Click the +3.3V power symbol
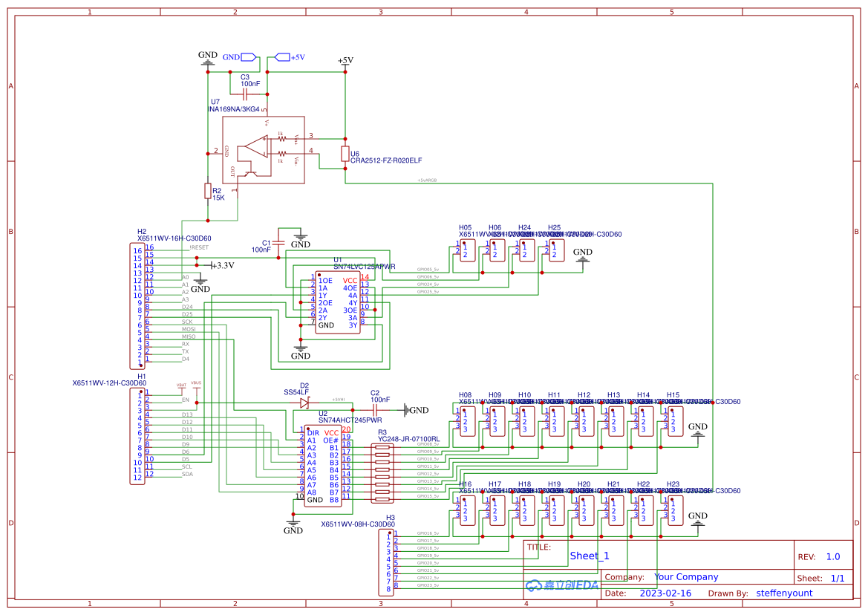Viewport: 868px width, 615px height. click(x=221, y=265)
